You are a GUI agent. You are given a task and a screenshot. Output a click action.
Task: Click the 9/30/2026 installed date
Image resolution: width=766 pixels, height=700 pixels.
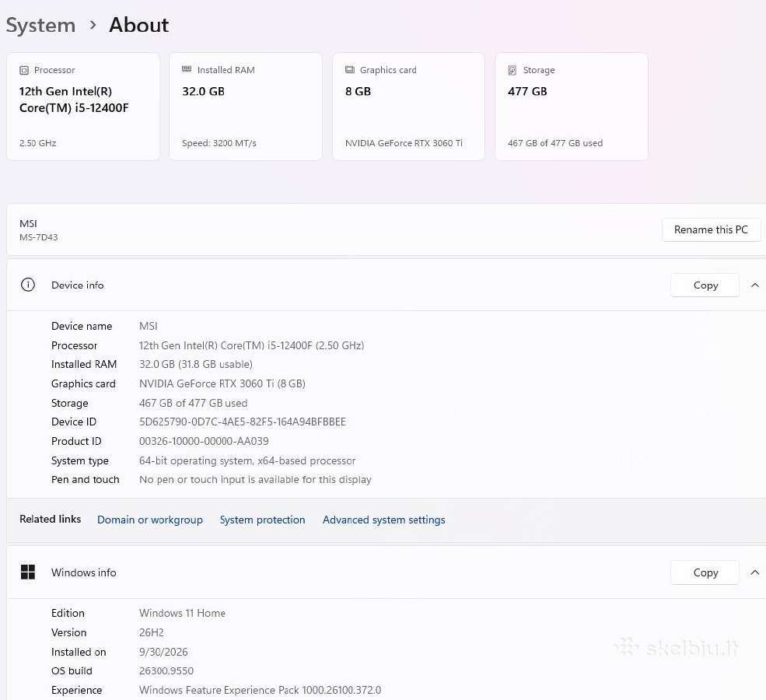coord(163,652)
